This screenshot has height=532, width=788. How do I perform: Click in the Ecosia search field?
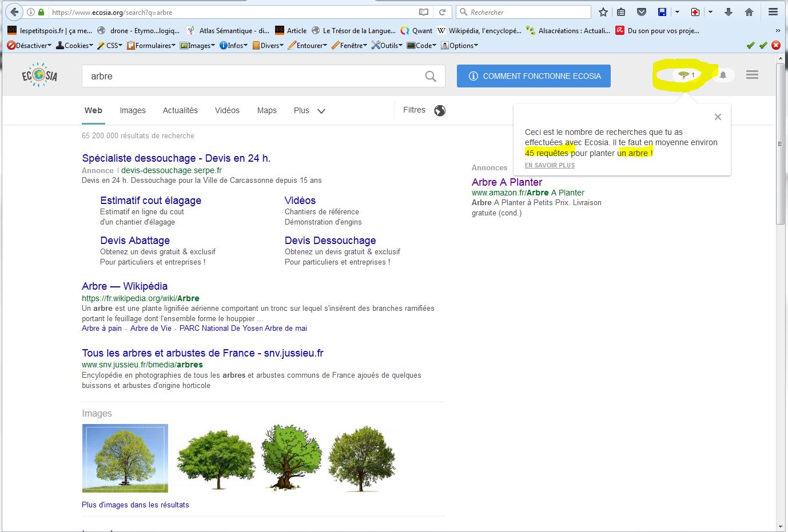click(252, 76)
